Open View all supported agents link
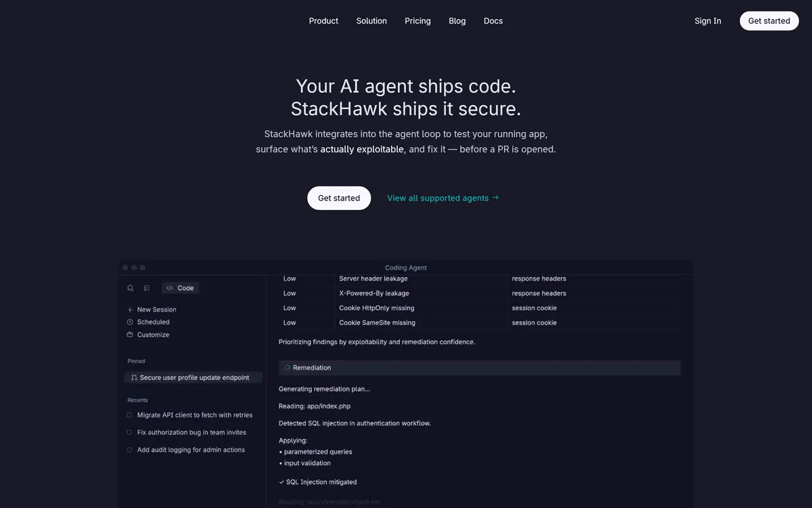812x508 pixels. point(443,198)
